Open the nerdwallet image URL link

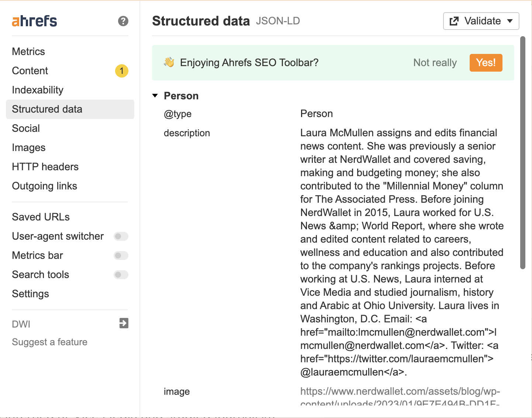tap(400, 397)
